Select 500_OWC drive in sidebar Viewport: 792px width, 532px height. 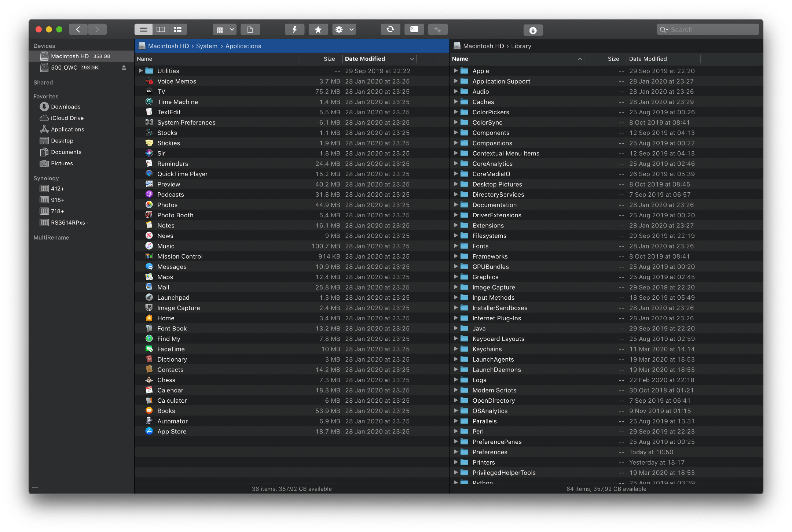(x=81, y=67)
